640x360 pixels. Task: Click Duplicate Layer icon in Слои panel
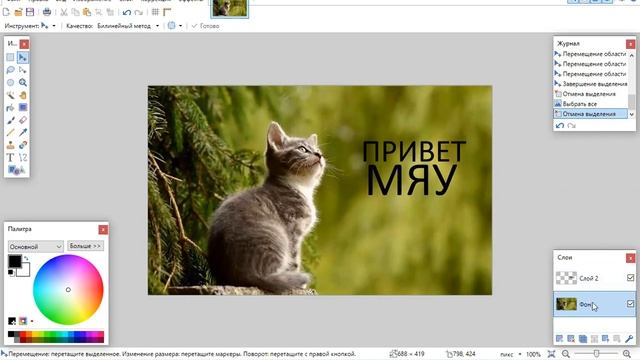[583, 339]
